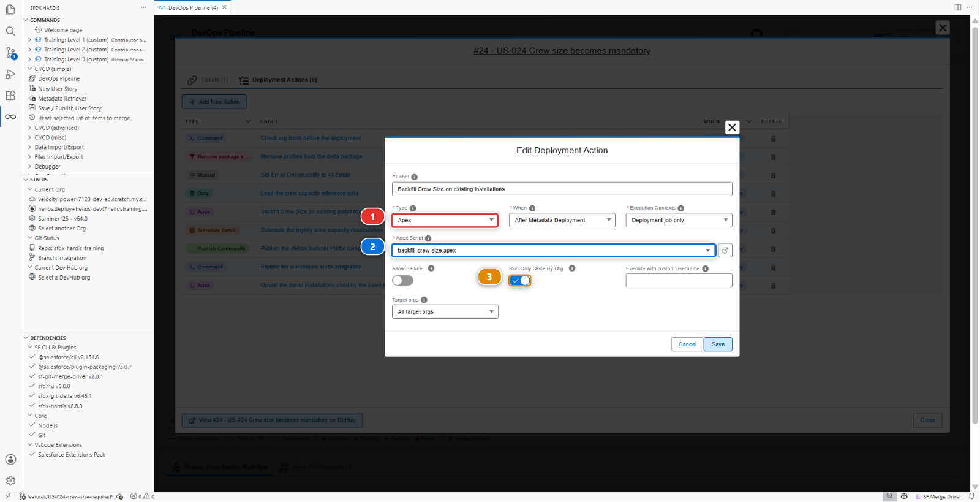Open Source Control in the activity bar
The height and width of the screenshot is (502, 980).
[10, 53]
